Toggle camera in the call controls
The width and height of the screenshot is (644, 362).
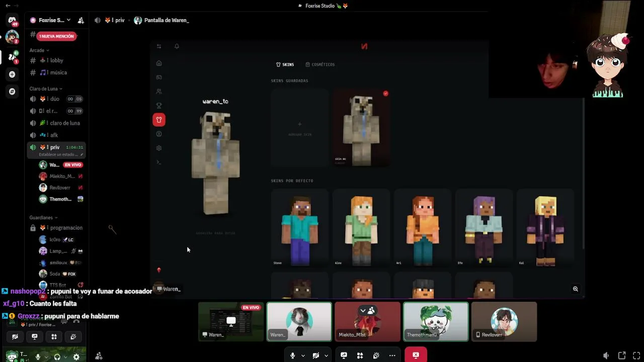pos(315,355)
